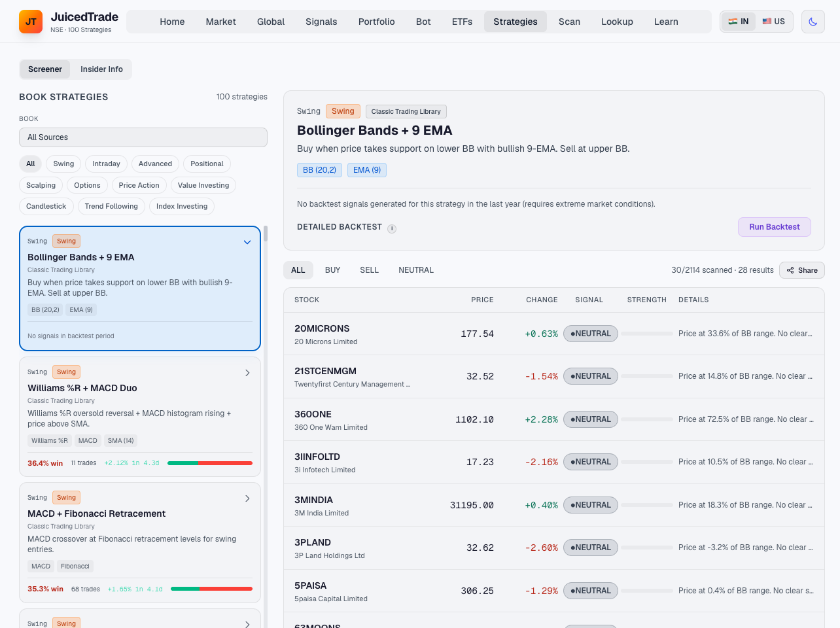Select the Positional filter chip
Viewport: 840px width, 628px height.
pos(207,164)
